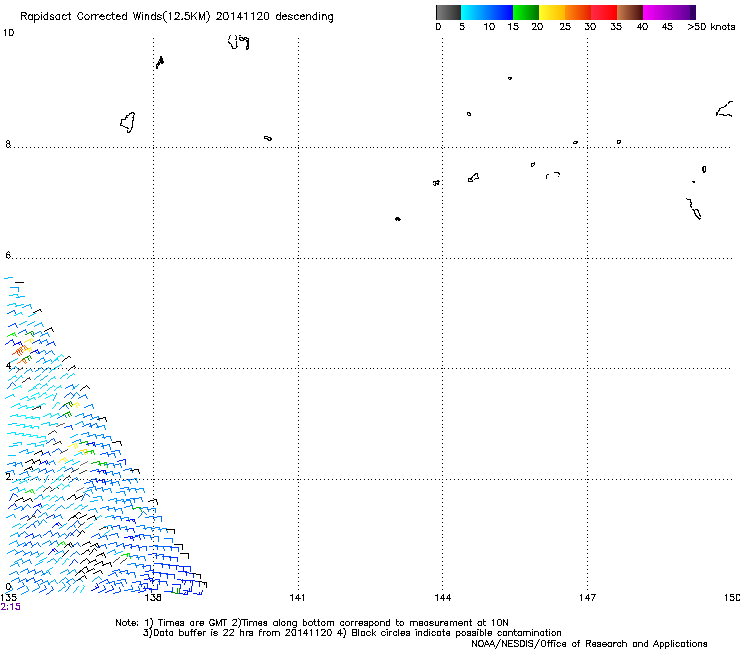Click the '45' legend label
The image size is (740, 650).
667,27
